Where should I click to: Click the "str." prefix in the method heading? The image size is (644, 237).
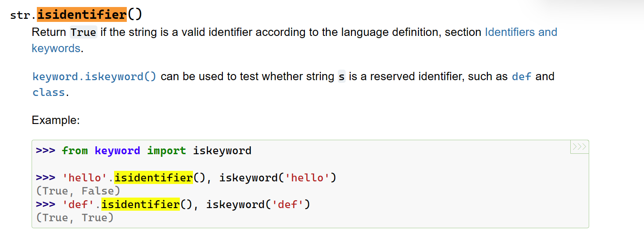(x=23, y=15)
